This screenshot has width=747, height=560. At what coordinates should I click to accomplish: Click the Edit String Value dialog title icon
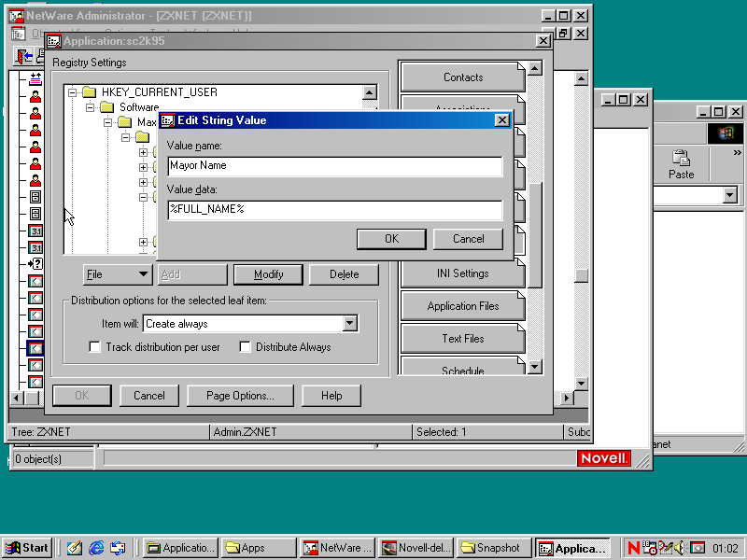[x=168, y=120]
